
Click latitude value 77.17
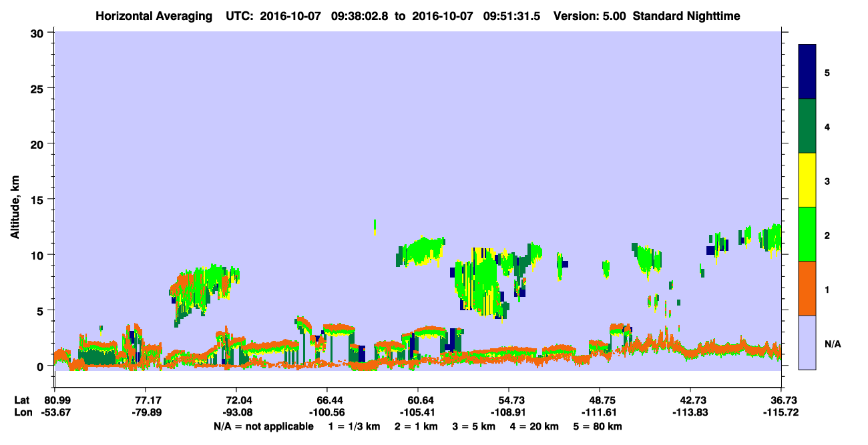(x=145, y=400)
